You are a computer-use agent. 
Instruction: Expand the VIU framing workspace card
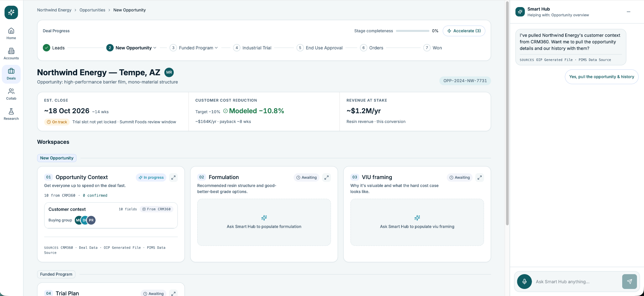click(480, 177)
